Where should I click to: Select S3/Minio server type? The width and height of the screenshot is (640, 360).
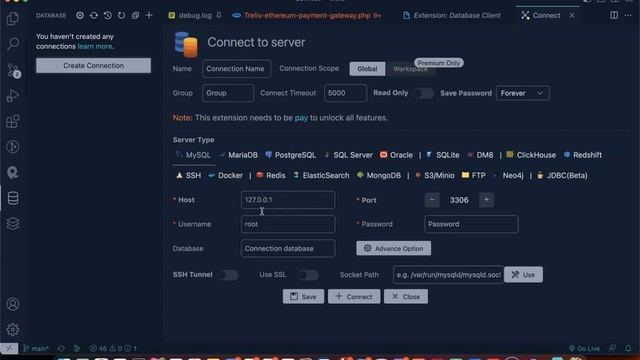434,176
